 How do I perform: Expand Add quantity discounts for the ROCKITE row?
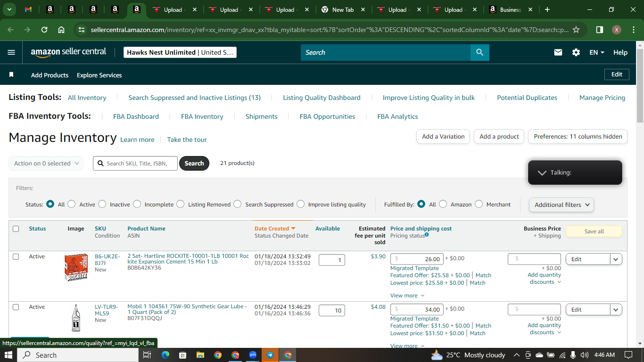(x=545, y=278)
